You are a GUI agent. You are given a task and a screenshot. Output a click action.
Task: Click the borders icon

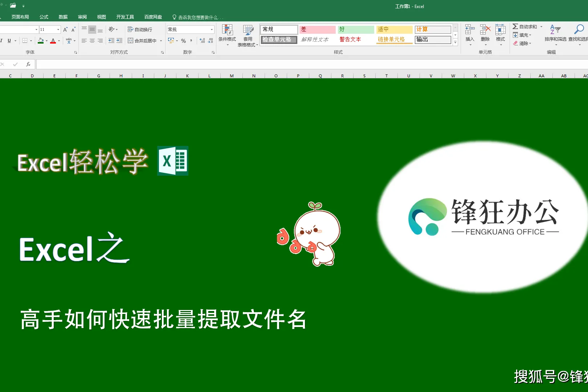25,41
